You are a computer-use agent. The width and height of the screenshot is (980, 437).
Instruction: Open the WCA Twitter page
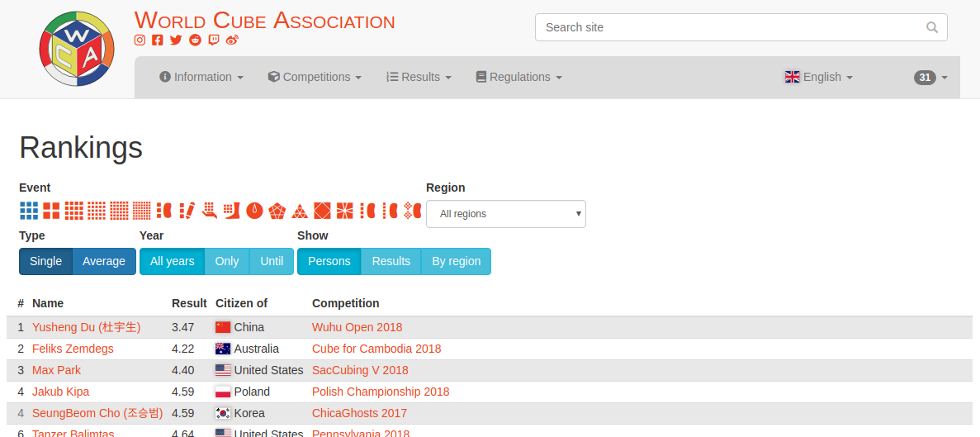(176, 40)
